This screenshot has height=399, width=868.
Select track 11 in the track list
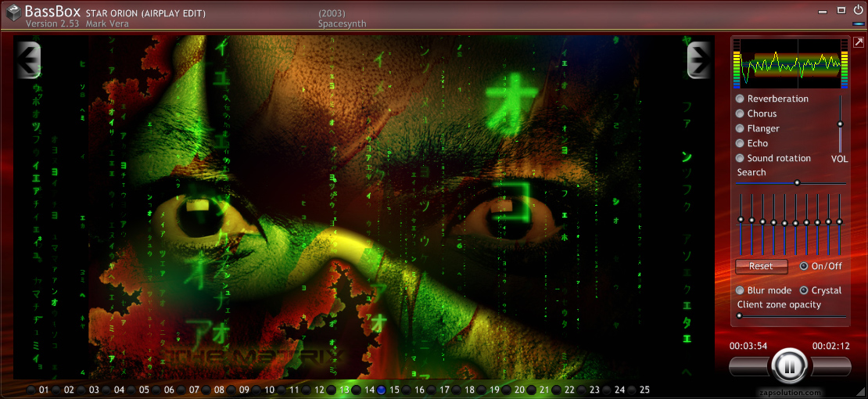282,390
